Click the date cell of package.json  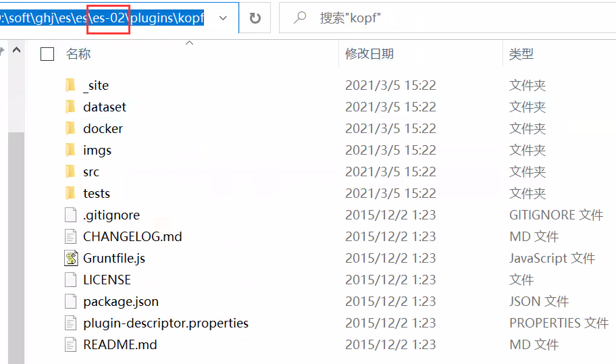pos(390,301)
